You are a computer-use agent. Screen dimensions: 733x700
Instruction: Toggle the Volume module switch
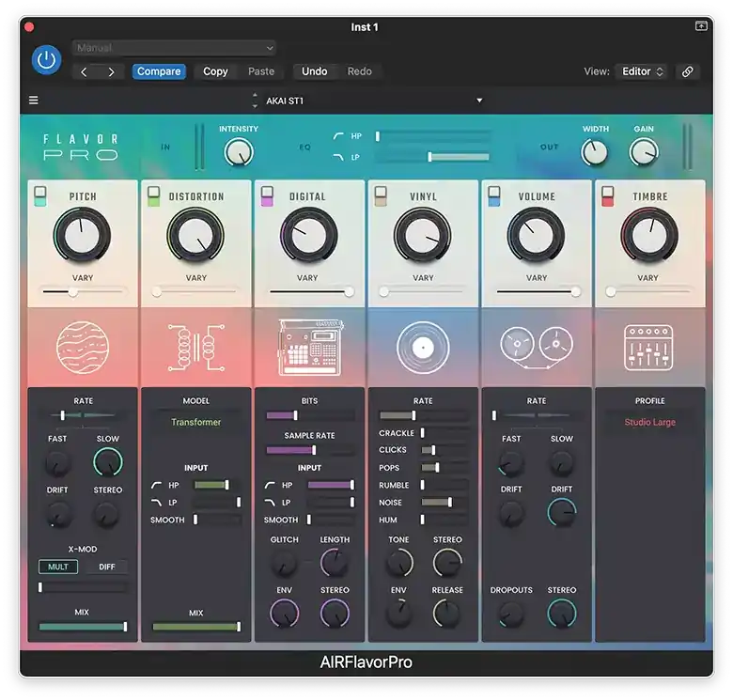pos(494,196)
